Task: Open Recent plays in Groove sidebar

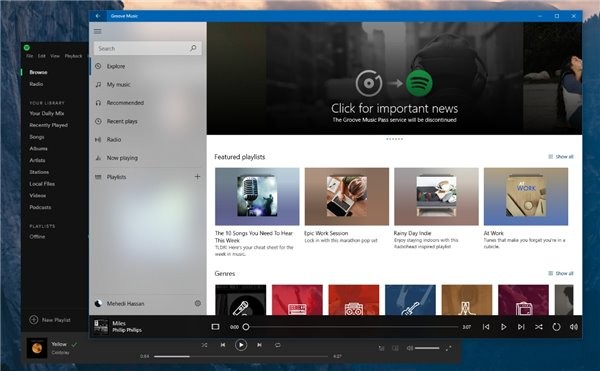Action: coord(148,121)
